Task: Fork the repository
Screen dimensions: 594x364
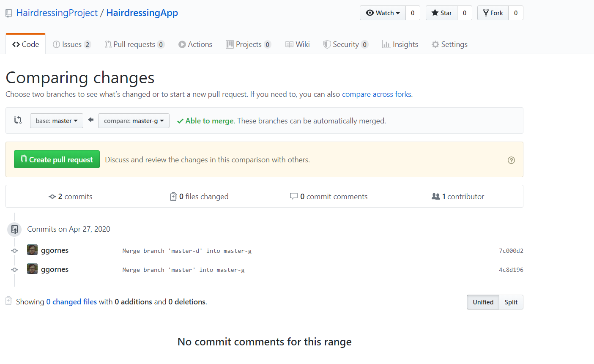Action: (493, 13)
